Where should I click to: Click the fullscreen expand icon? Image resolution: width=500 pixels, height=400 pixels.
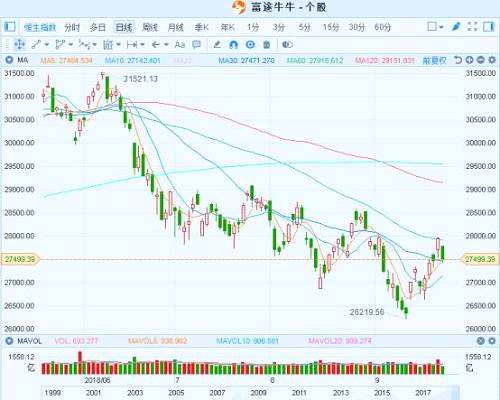472,27
